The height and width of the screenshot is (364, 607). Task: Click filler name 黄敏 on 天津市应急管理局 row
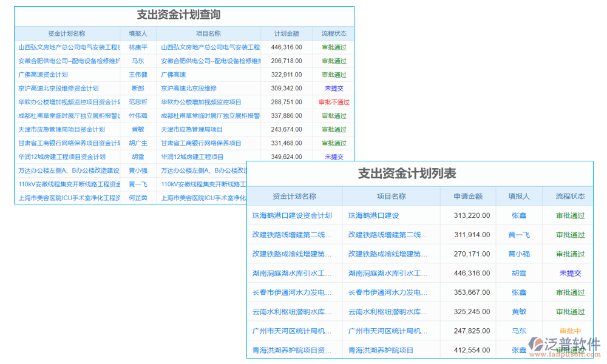[138, 129]
